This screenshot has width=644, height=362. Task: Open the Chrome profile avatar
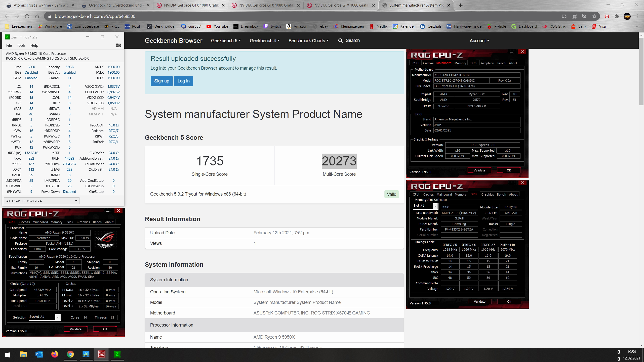click(627, 16)
